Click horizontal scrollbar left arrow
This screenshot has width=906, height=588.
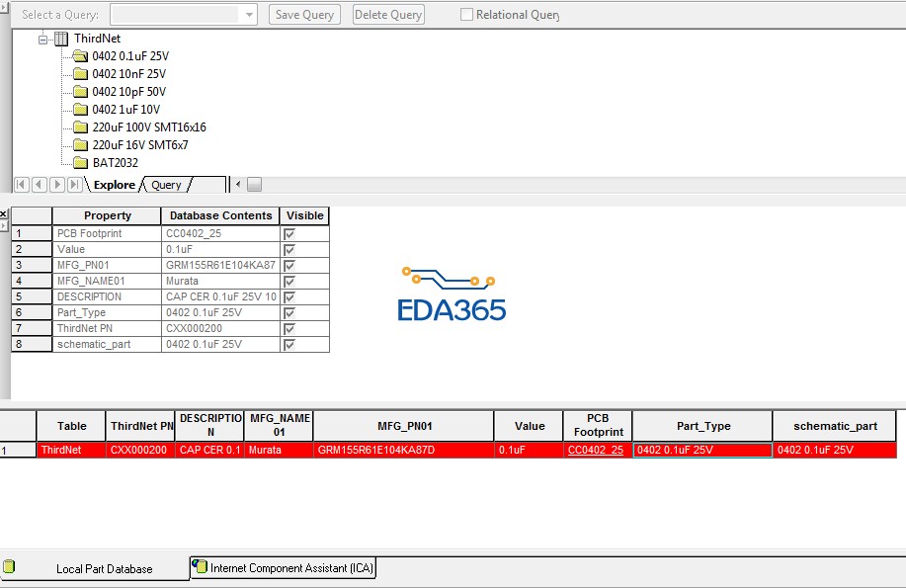[x=238, y=185]
